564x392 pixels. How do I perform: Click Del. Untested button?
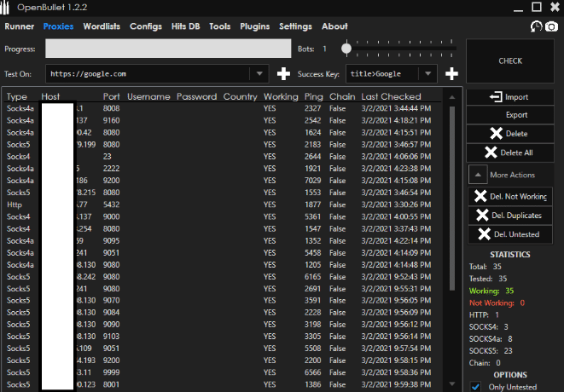(x=509, y=234)
